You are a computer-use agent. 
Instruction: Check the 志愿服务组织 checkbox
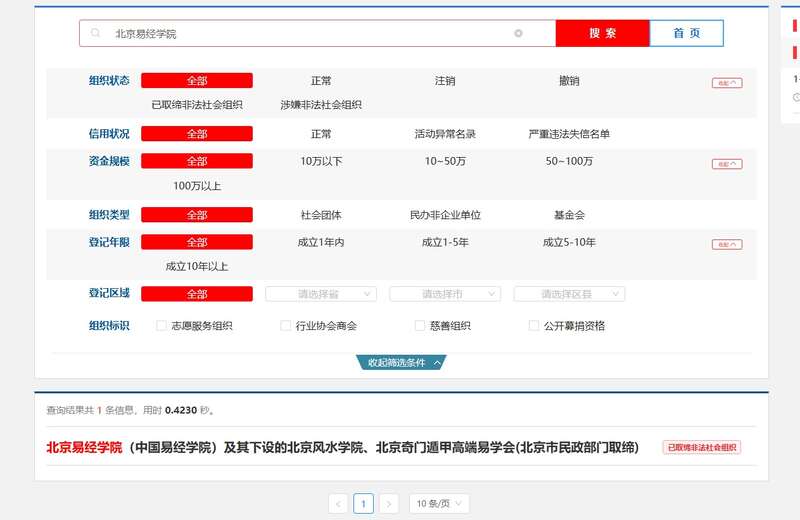click(162, 326)
